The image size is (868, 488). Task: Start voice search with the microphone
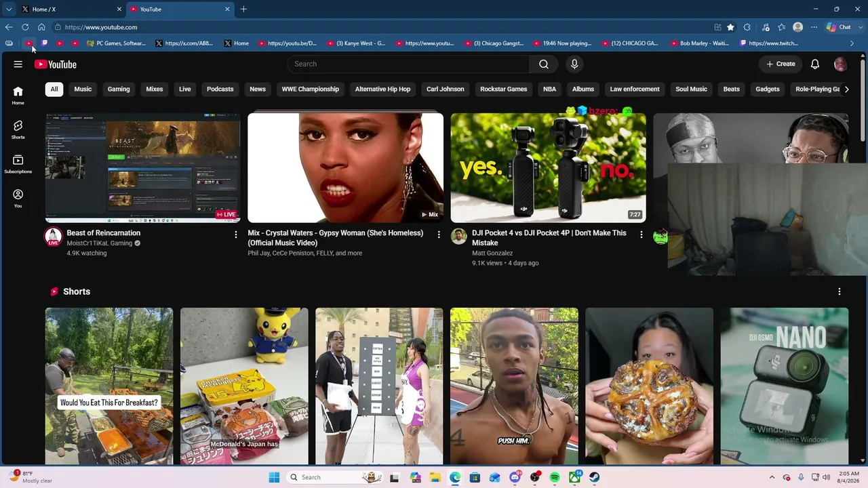pyautogui.click(x=574, y=64)
